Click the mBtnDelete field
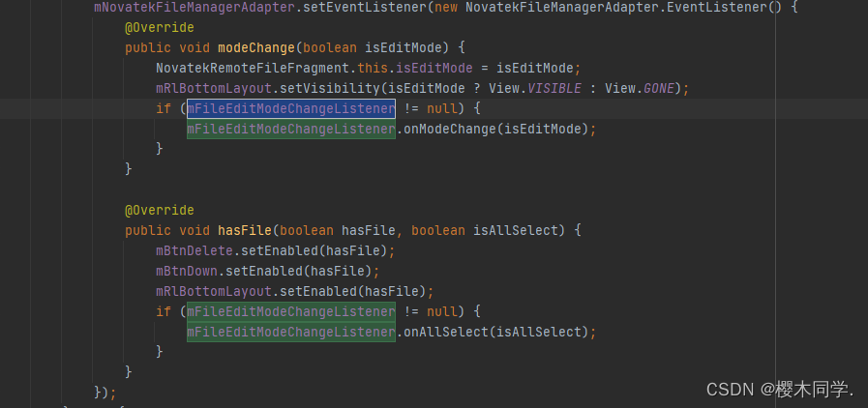This screenshot has width=868, height=408. click(x=195, y=251)
